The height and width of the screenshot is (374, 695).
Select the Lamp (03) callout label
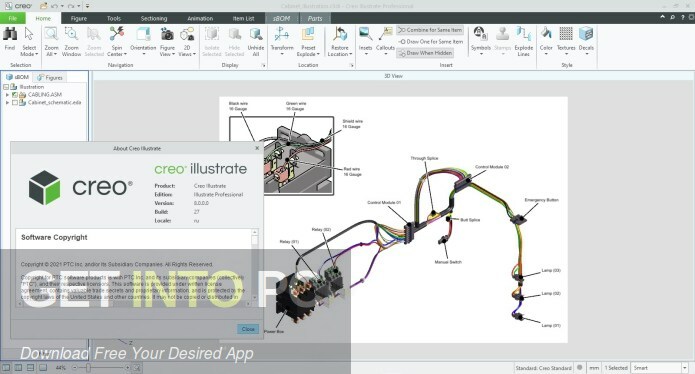551,270
